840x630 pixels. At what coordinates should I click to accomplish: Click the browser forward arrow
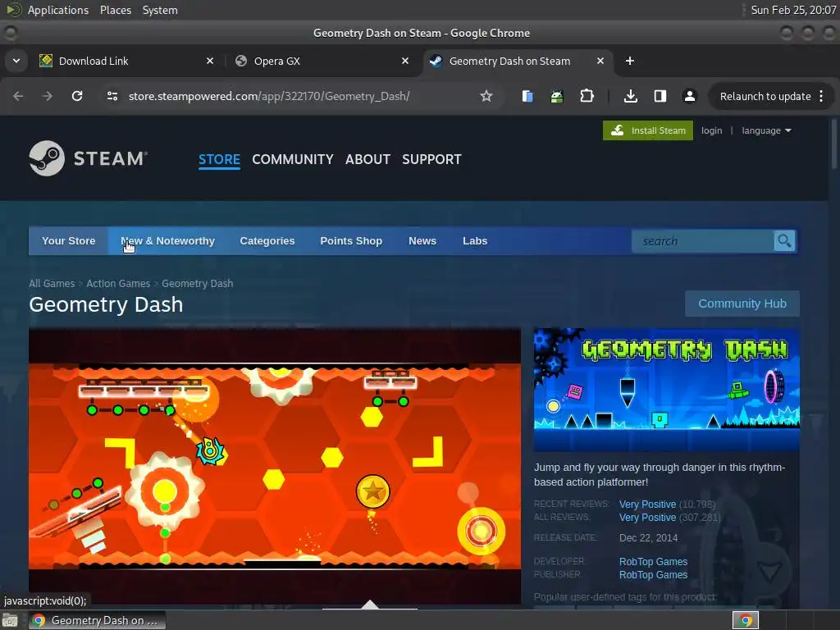48,96
